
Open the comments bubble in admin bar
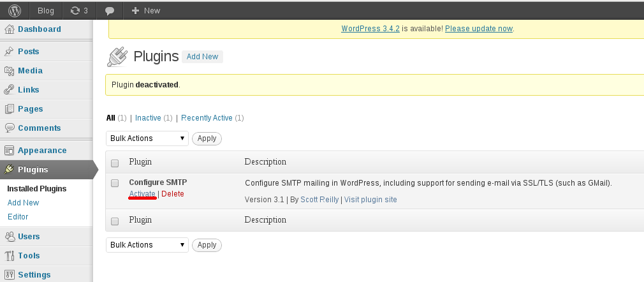pos(109,11)
